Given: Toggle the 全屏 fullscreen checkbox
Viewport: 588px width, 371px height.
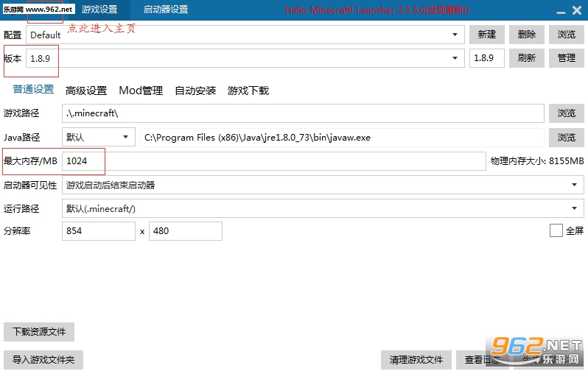Looking at the screenshot, I should coord(556,231).
